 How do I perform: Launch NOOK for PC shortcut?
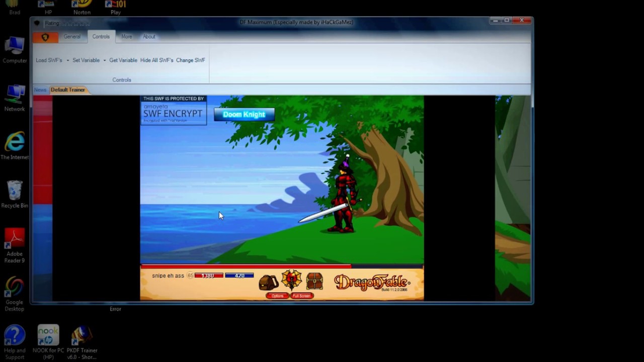48,342
